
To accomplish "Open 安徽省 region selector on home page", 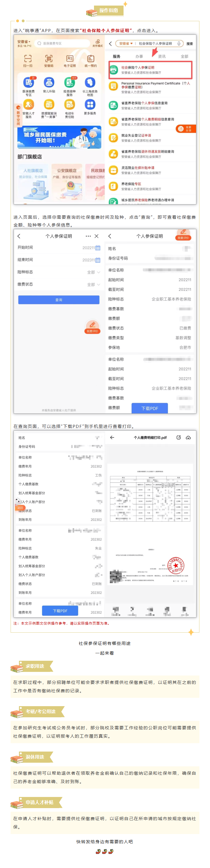I will tap(24, 42).
